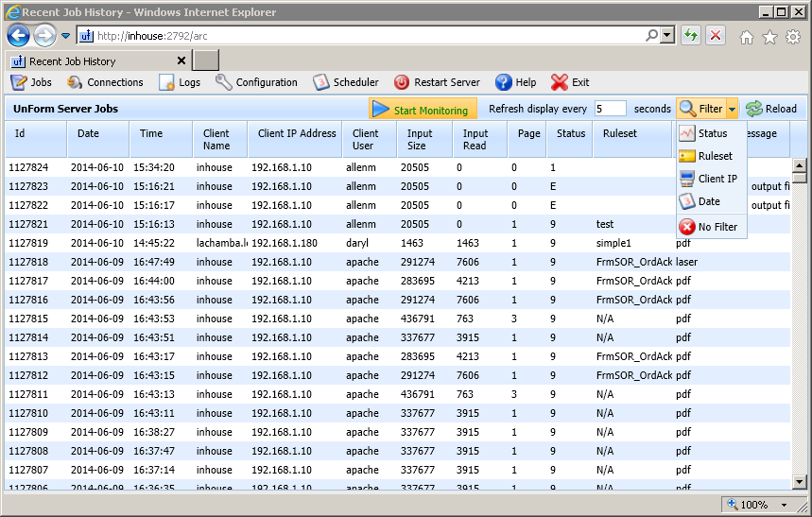812x517 pixels.
Task: Reload the server jobs list
Action: click(x=771, y=109)
